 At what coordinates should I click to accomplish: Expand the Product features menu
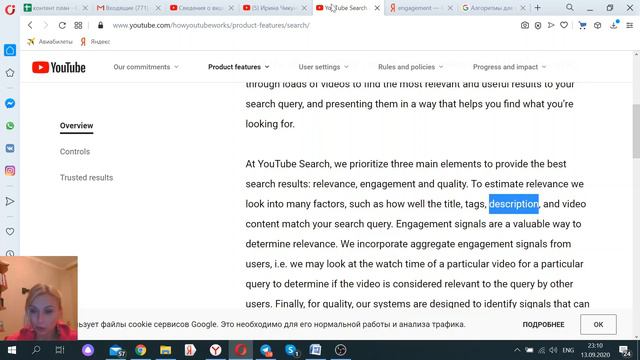(239, 67)
